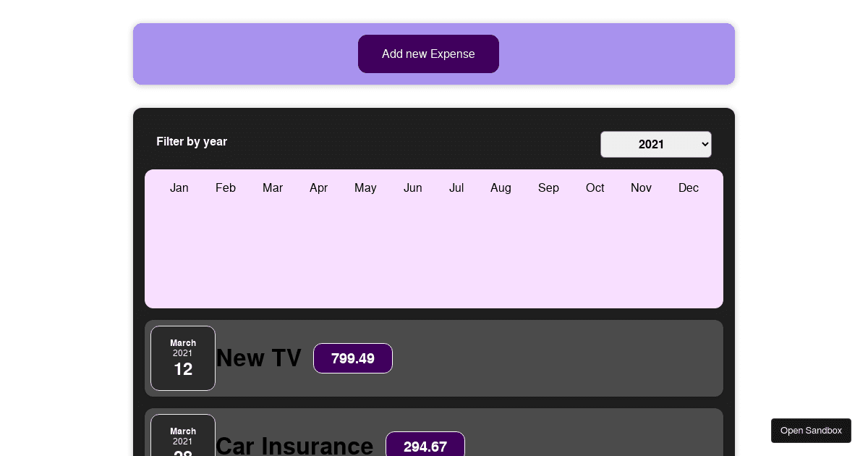The height and width of the screenshot is (456, 868).
Task: Open the Sandbox via Open Sandbox button
Action: (811, 431)
